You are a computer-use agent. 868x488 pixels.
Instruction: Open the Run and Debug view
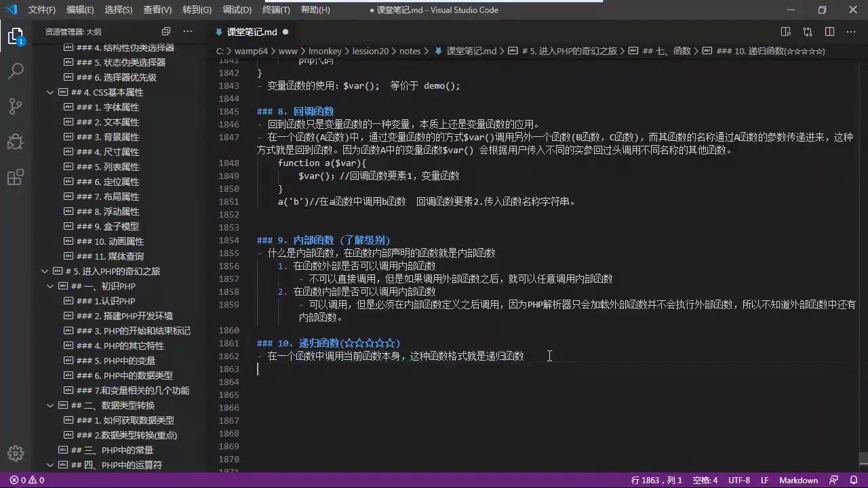(x=16, y=142)
